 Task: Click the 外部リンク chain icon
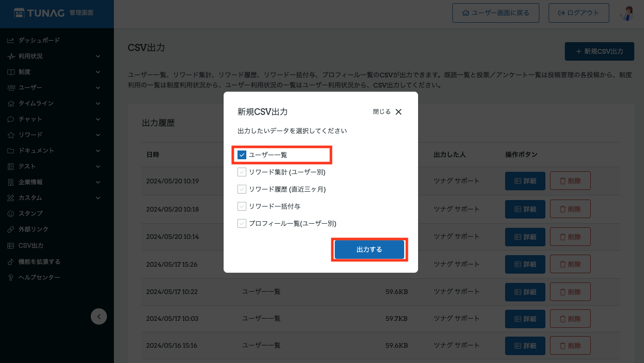[x=11, y=230]
